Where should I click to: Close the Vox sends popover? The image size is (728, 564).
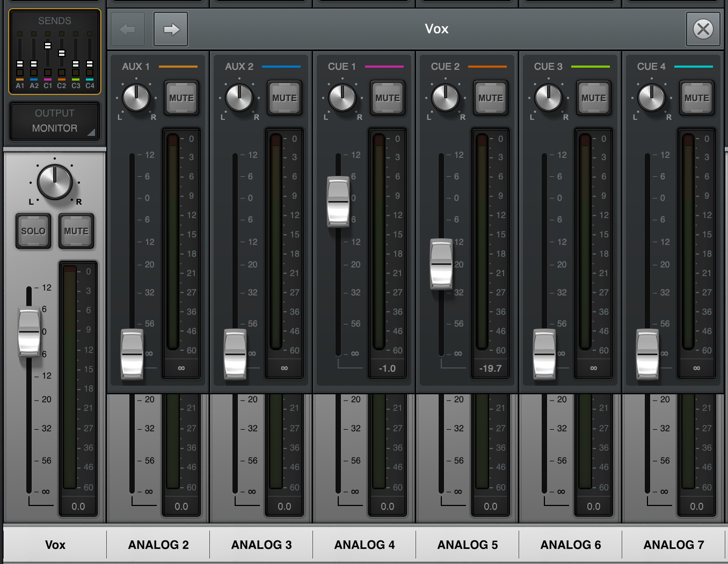[703, 29]
